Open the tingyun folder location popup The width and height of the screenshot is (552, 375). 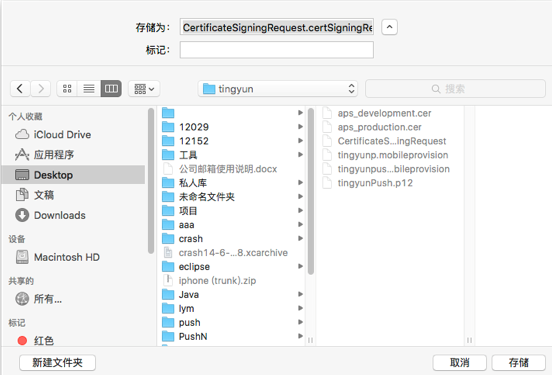[278, 89]
